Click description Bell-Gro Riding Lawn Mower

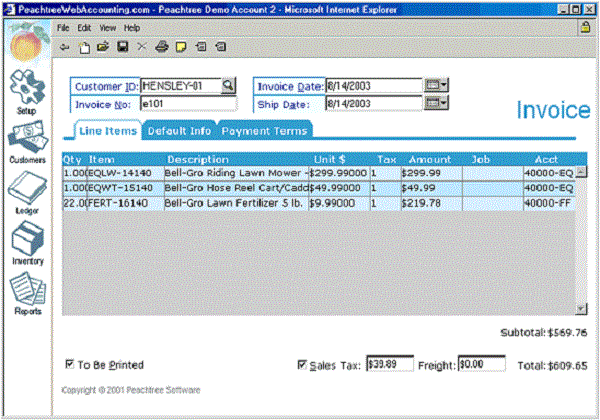coord(236,173)
